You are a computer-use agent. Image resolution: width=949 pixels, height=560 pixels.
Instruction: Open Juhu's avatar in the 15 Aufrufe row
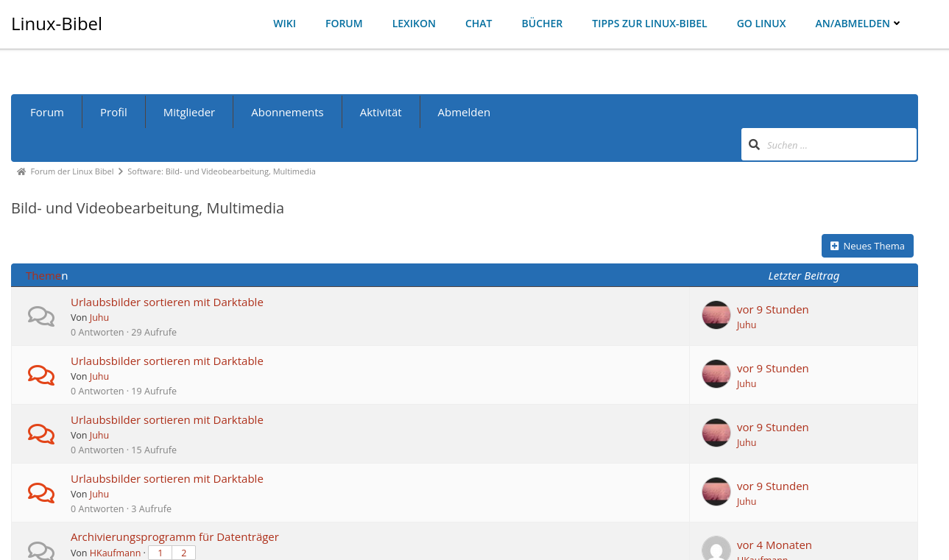point(716,433)
